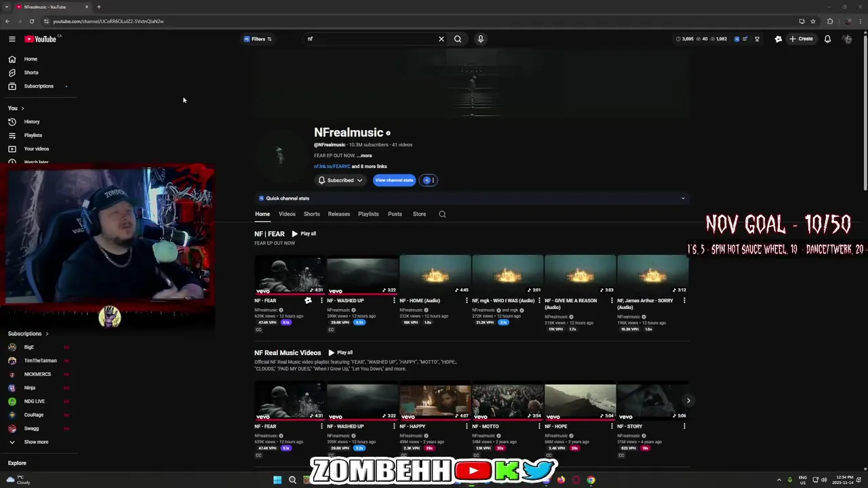The height and width of the screenshot is (488, 868).
Task: Click the search input field
Action: [x=370, y=39]
